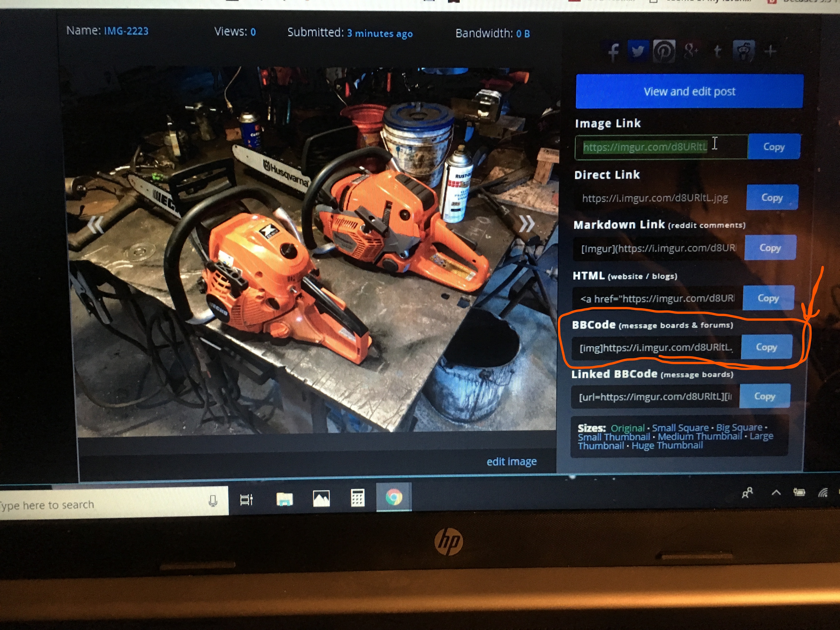The image size is (840, 630).
Task: Select the BBCode text field
Action: (656, 347)
